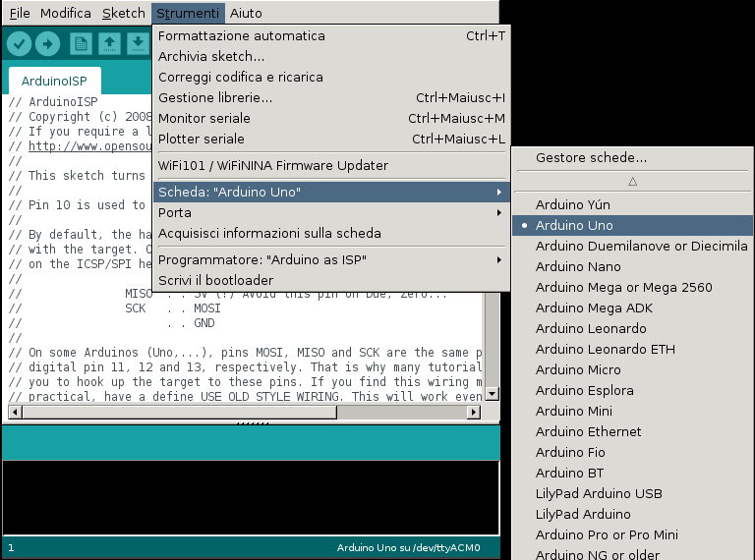Open Plotter seriale
This screenshot has height=560, width=755.
click(x=331, y=140)
